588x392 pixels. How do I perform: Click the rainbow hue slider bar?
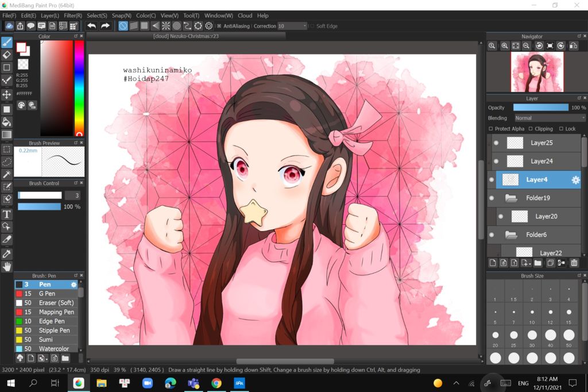[79, 88]
